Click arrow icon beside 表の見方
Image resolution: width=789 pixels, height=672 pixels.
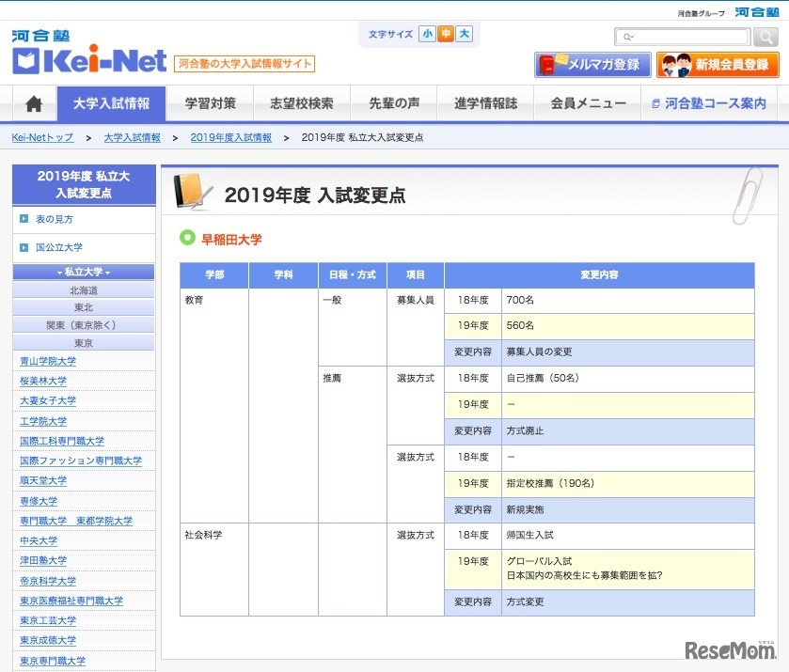[24, 219]
